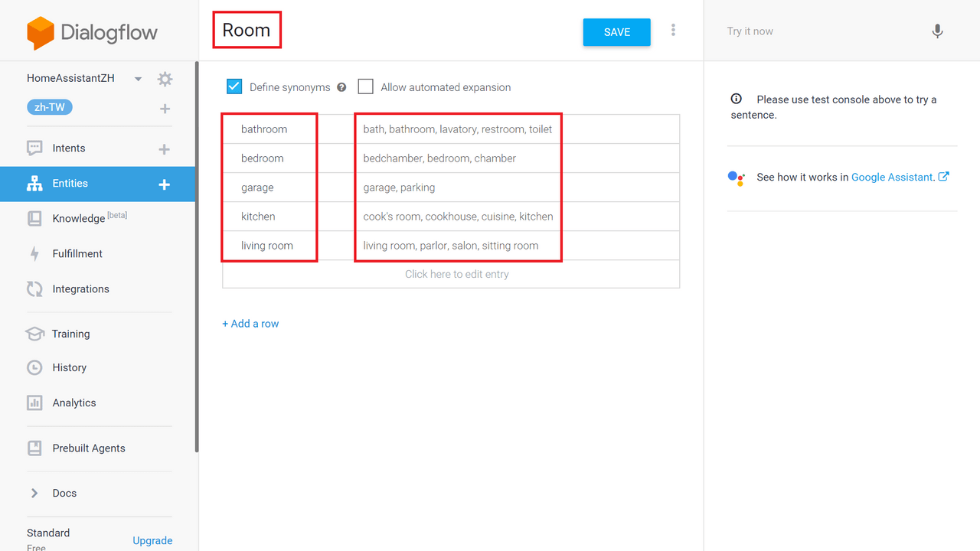Edit the Room entity name field
980x551 pixels.
pyautogui.click(x=247, y=31)
